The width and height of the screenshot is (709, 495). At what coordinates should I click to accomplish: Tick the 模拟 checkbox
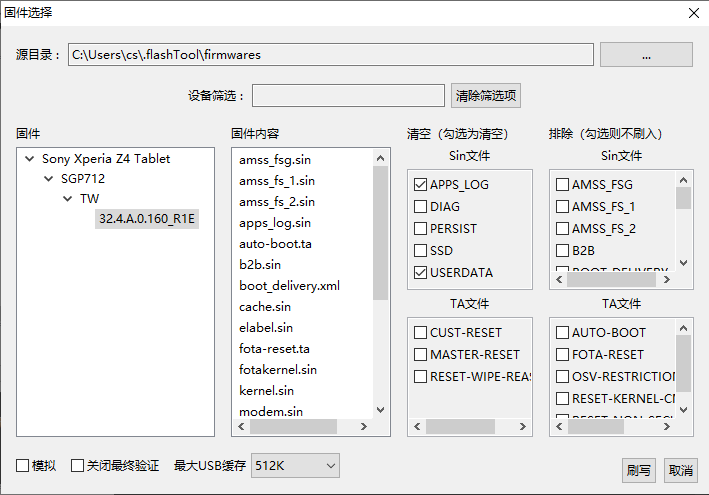23,466
